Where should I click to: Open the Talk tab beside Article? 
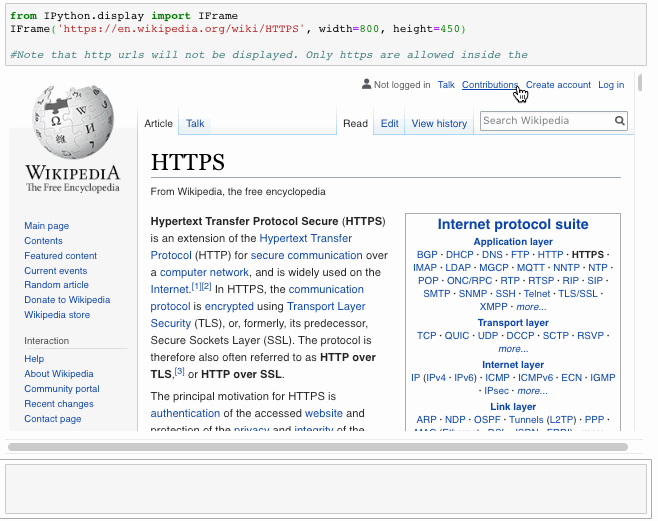pos(195,124)
